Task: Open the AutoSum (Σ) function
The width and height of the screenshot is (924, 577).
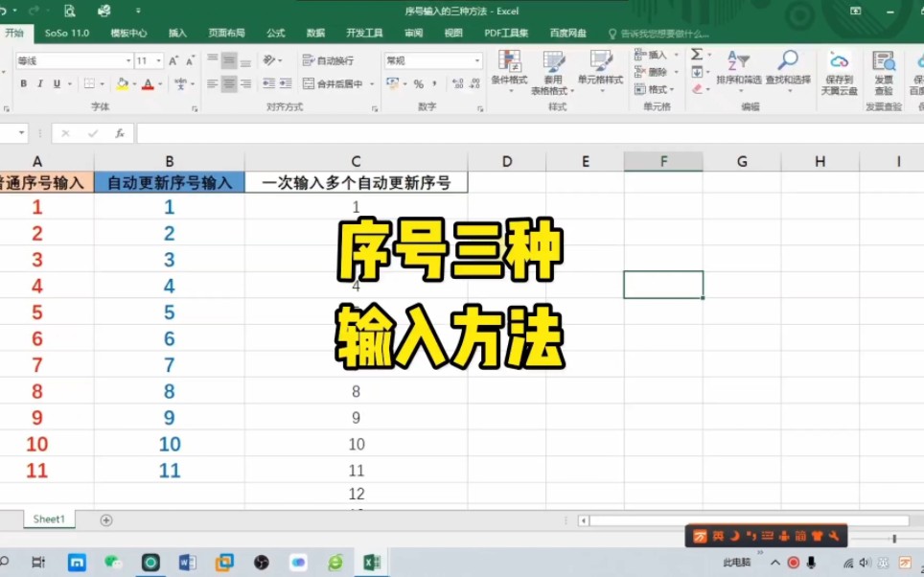Action: pyautogui.click(x=696, y=55)
